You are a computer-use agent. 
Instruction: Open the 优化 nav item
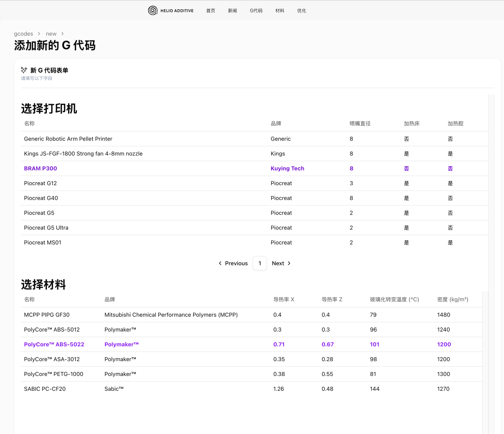302,11
